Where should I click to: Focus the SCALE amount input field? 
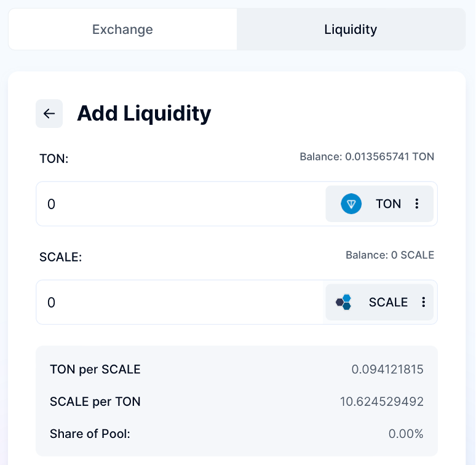pyautogui.click(x=181, y=302)
